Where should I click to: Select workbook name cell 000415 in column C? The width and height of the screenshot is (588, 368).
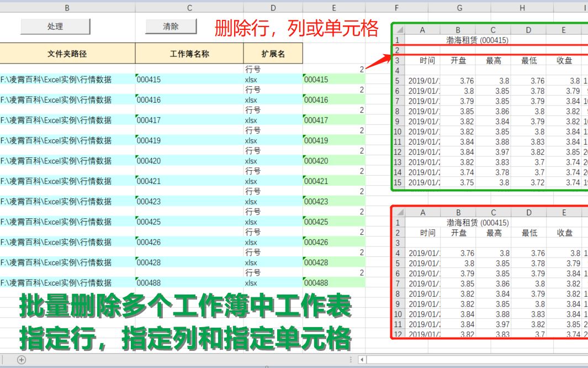(189, 79)
